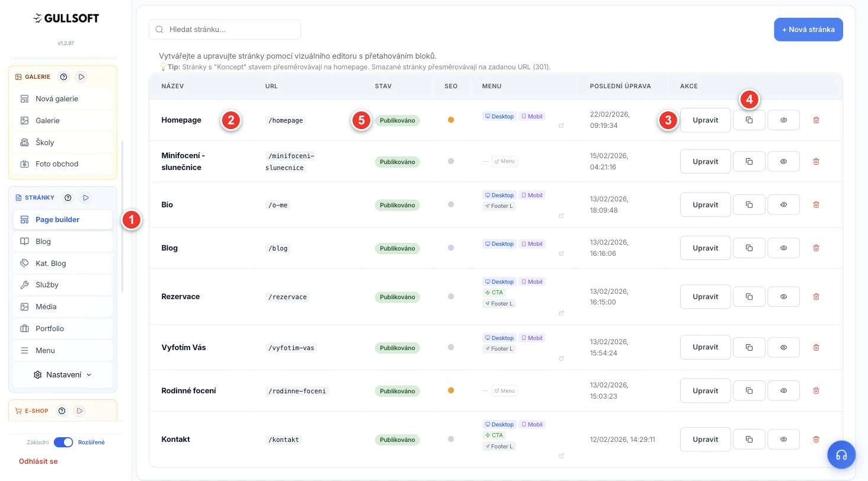868x481 pixels.
Task: Click the duplicate icon for Homepage row
Action: point(749,120)
